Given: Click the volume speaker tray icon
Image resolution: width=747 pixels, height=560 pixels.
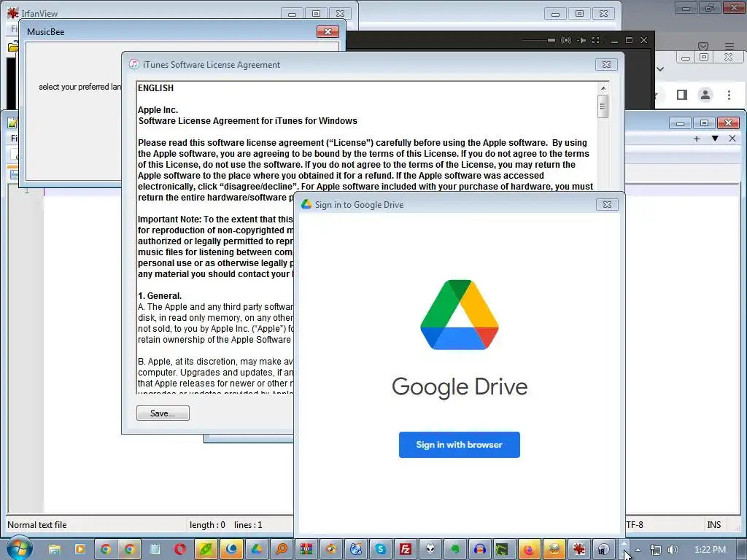Looking at the screenshot, I should tap(673, 550).
